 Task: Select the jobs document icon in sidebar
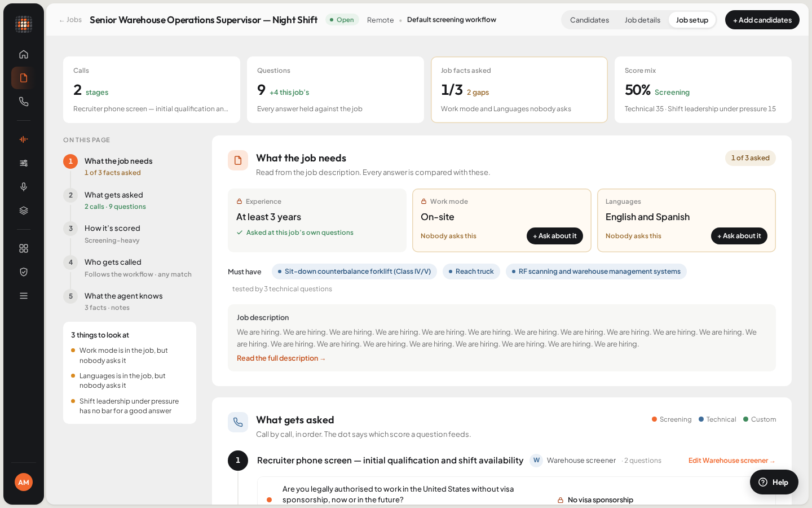pyautogui.click(x=24, y=78)
